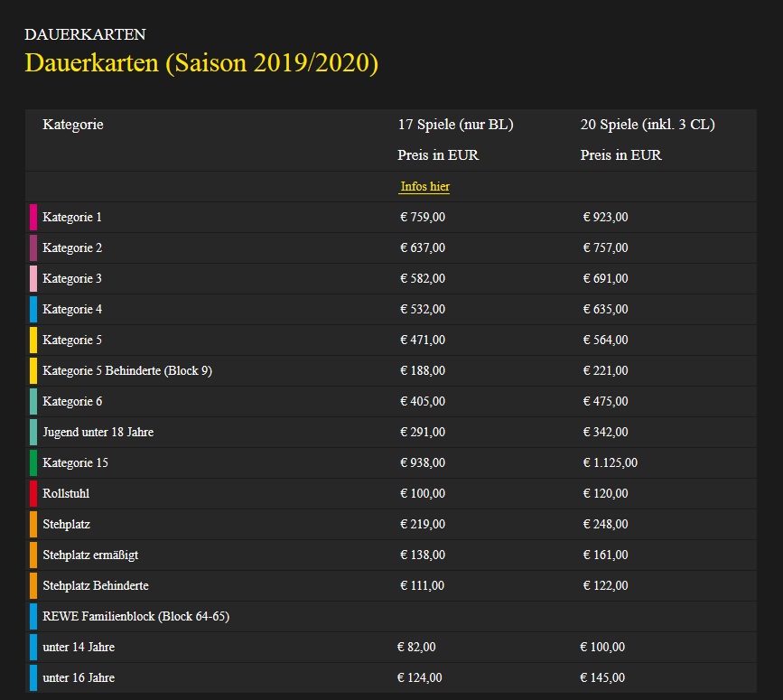
Task: Select the Jugend unter 18 Jahre label
Action: point(98,432)
